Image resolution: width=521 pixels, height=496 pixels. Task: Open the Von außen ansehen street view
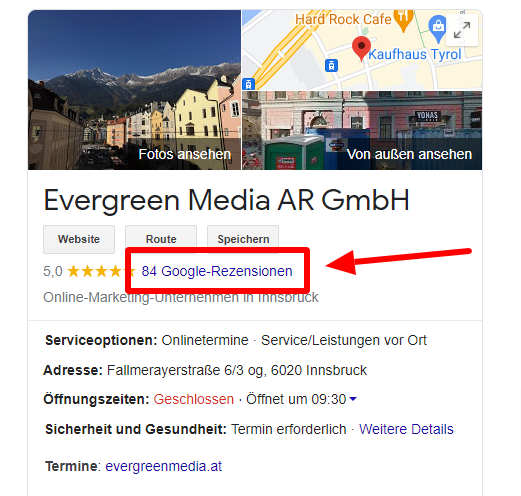click(x=362, y=130)
